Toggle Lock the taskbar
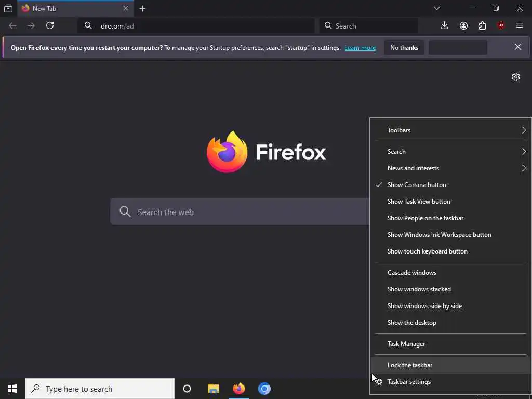This screenshot has height=399, width=532. click(x=450, y=365)
